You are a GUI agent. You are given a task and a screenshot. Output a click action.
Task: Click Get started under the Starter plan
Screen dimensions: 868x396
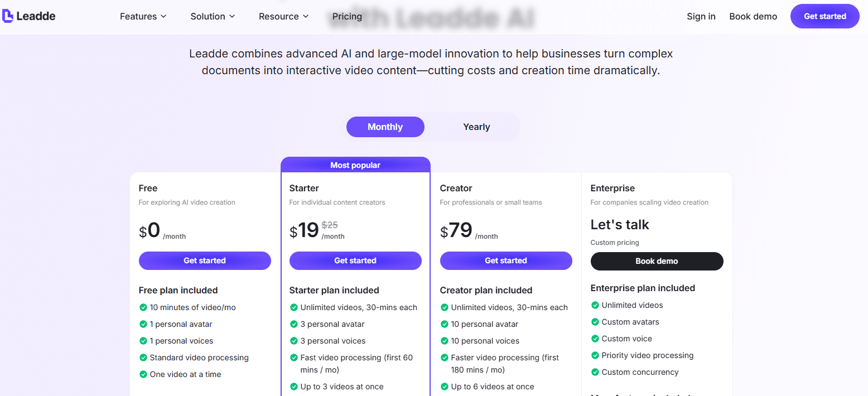[355, 260]
